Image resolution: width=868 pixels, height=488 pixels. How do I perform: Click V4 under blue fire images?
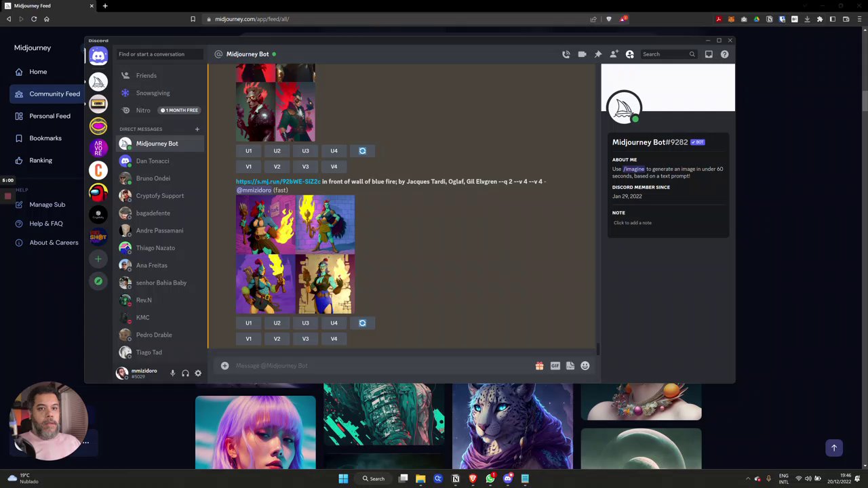[334, 339]
